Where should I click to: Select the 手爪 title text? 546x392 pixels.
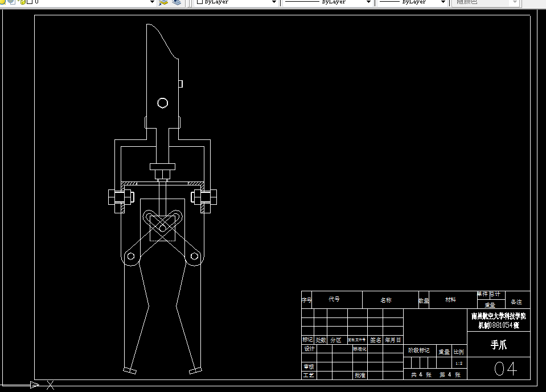click(498, 345)
